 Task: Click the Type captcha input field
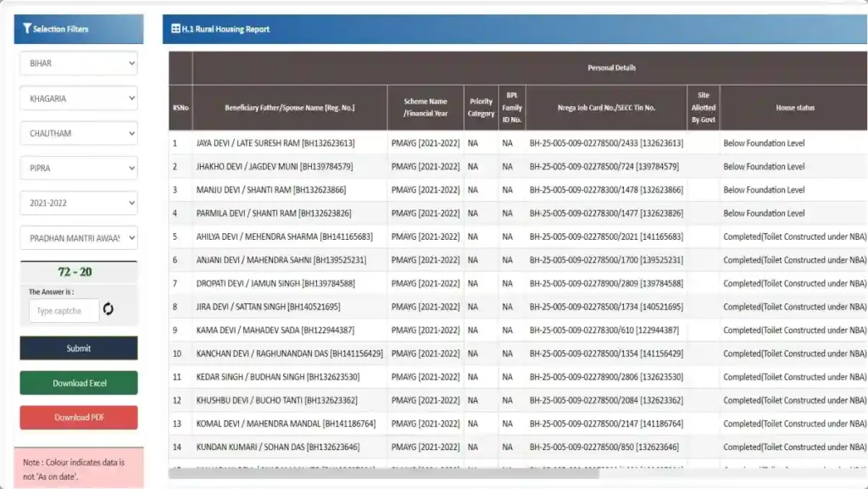point(64,311)
